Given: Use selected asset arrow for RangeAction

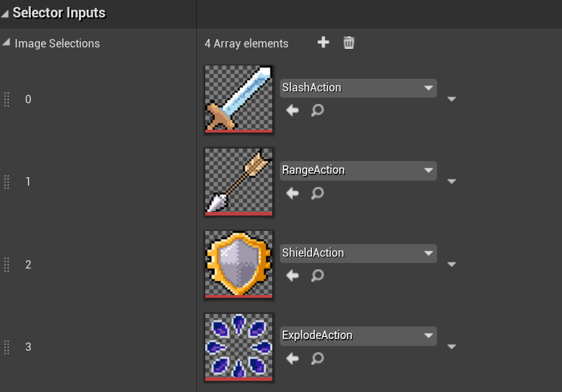Looking at the screenshot, I should coord(293,193).
